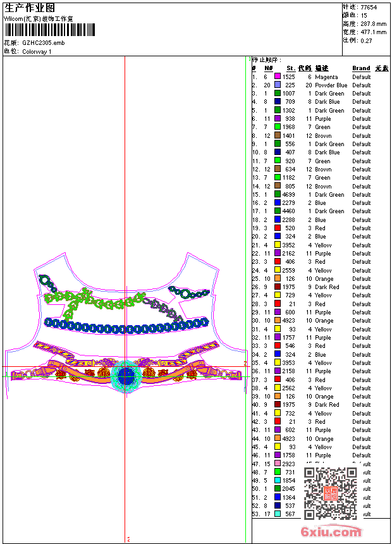Select the row 21 Yellow 3952 entry

[312, 245]
